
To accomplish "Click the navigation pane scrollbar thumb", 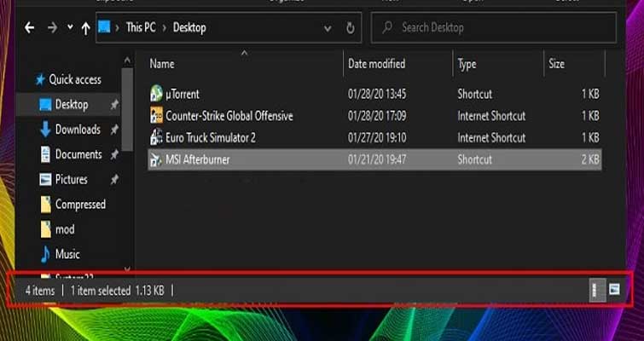I will point(127,110).
